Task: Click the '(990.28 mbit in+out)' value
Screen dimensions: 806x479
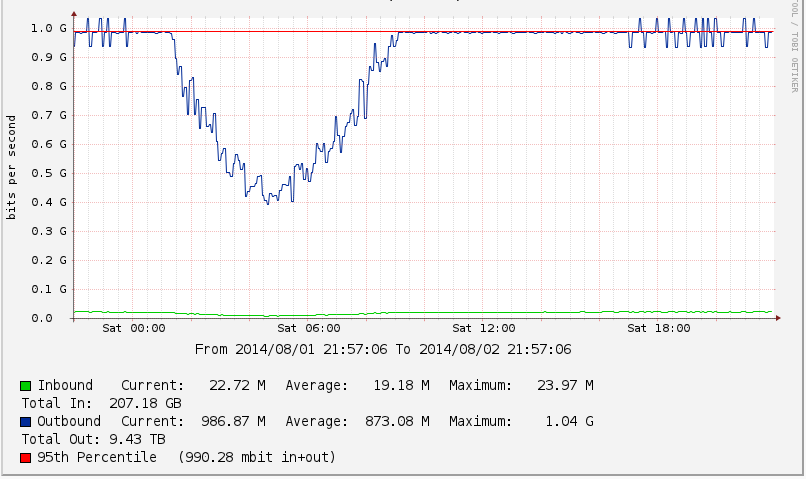Action: click(257, 457)
